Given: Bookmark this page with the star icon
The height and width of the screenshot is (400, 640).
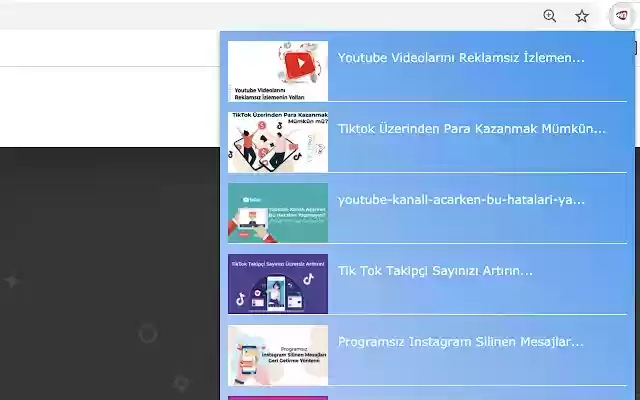Looking at the screenshot, I should pyautogui.click(x=582, y=16).
